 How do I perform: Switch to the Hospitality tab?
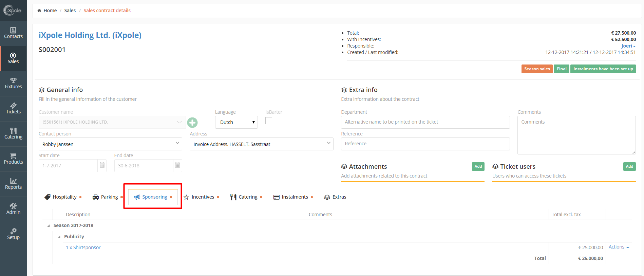(x=63, y=197)
